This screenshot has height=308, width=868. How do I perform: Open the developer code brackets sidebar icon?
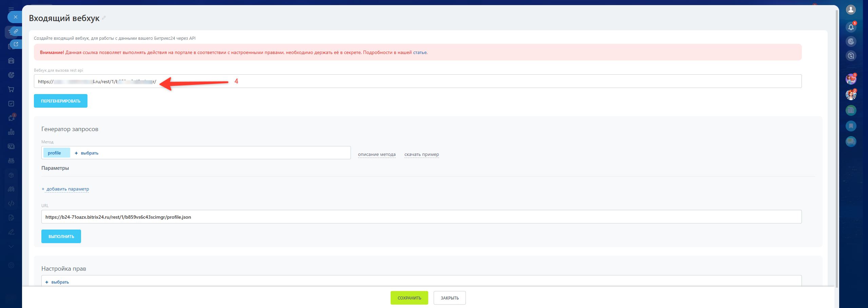tap(11, 203)
